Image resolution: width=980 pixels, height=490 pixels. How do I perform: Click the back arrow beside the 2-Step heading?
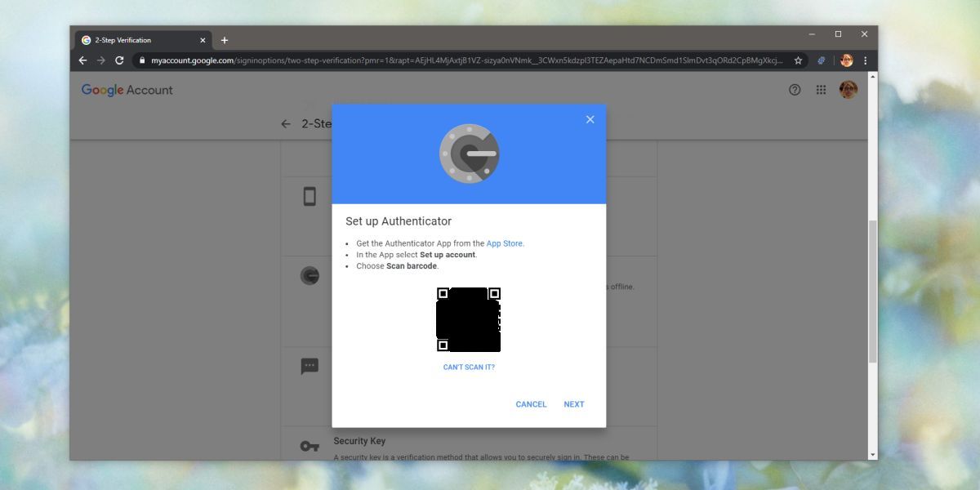coord(285,123)
